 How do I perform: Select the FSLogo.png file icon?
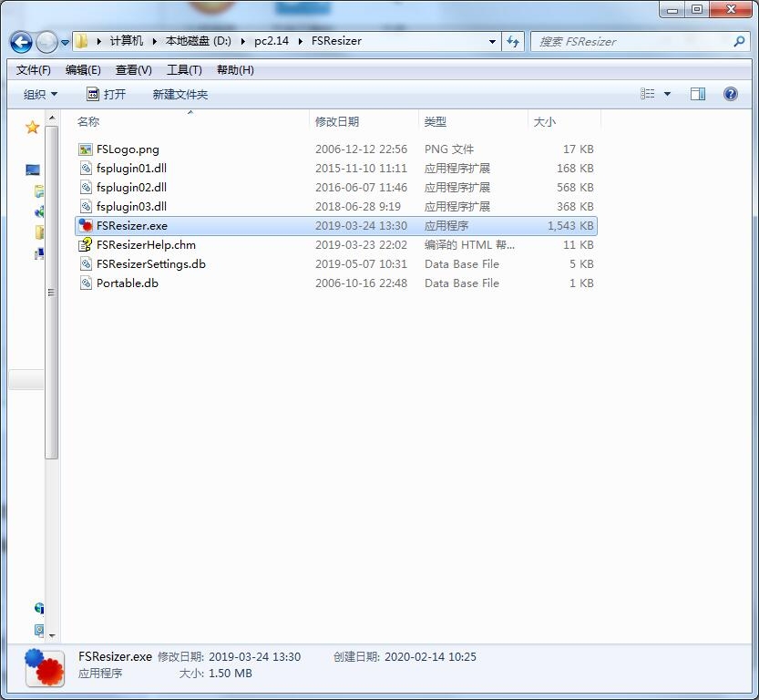(x=86, y=149)
